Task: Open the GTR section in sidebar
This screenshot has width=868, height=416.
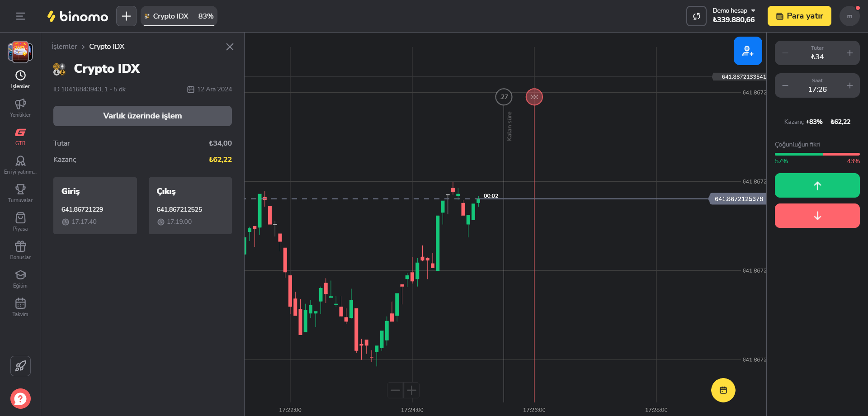Action: (x=20, y=136)
